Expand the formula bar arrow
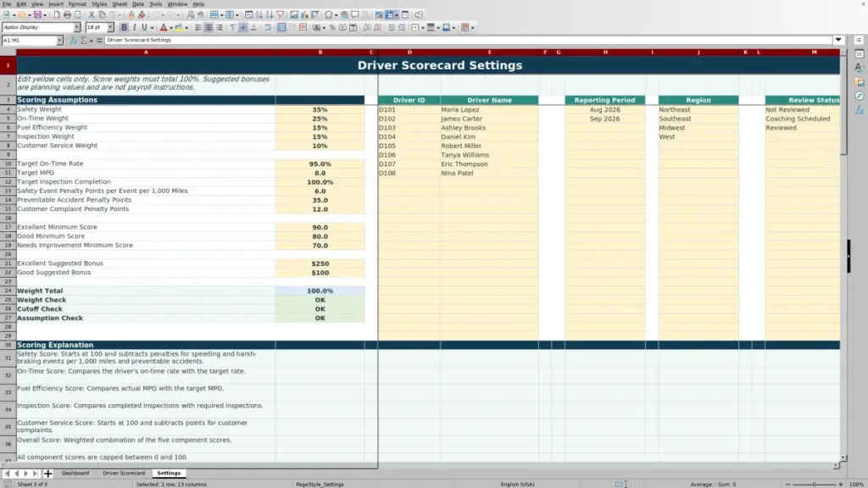The width and height of the screenshot is (868, 488). point(838,40)
